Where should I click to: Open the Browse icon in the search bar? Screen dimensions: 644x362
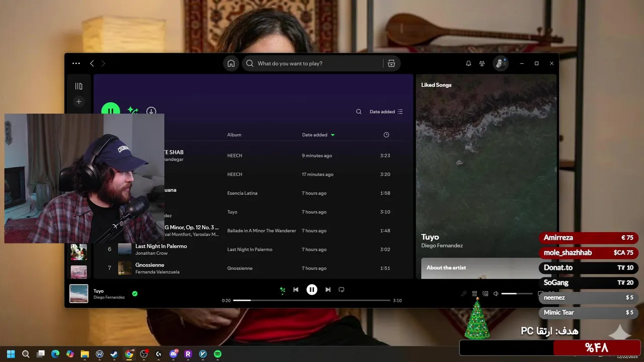click(x=391, y=63)
